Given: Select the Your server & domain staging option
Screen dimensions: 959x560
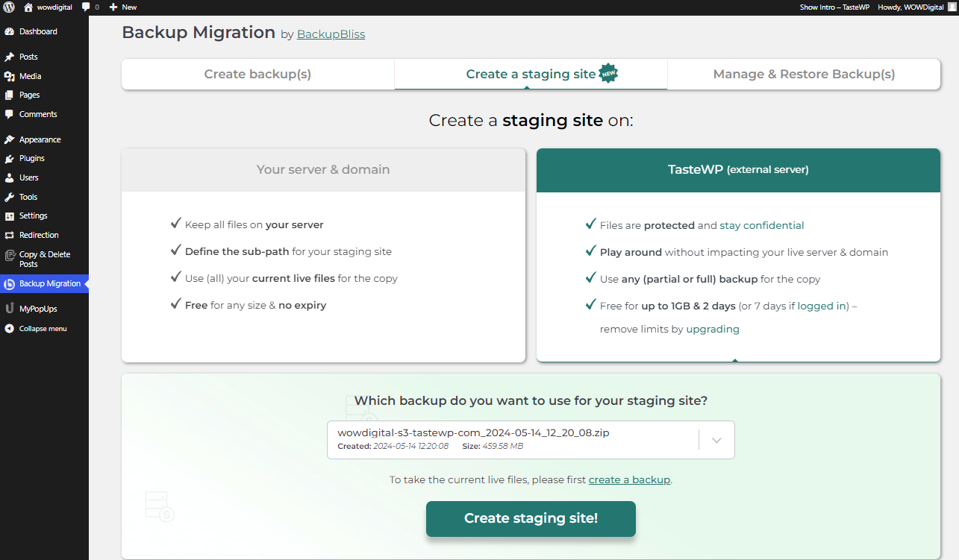Looking at the screenshot, I should 322,169.
